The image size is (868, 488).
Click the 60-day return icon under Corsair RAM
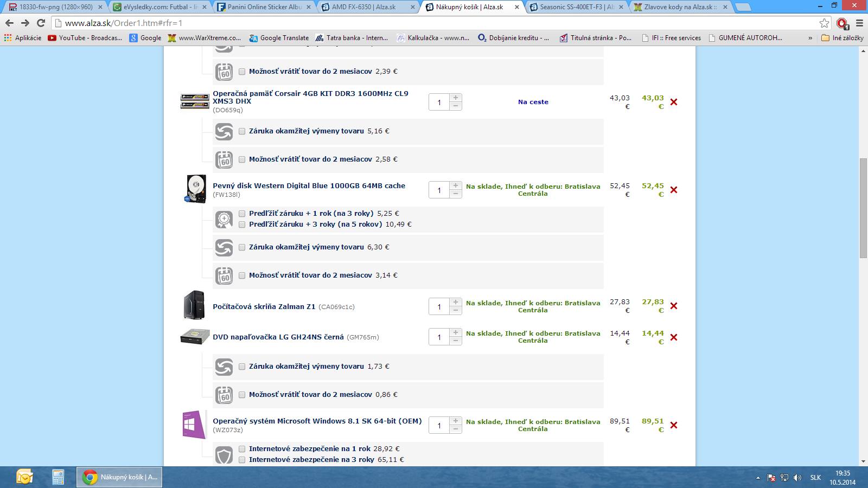[224, 159]
